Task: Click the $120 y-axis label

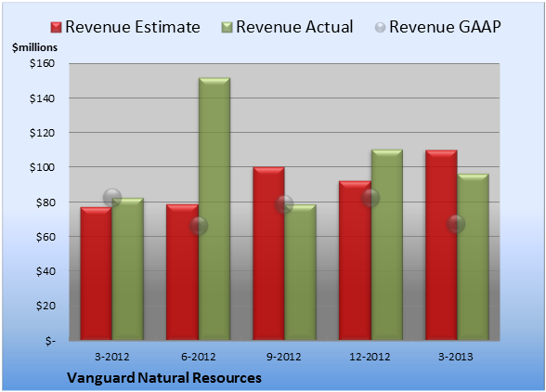Action: pyautogui.click(x=42, y=133)
